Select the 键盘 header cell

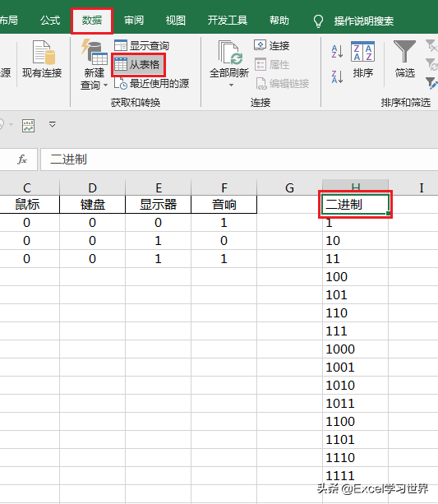tap(93, 205)
